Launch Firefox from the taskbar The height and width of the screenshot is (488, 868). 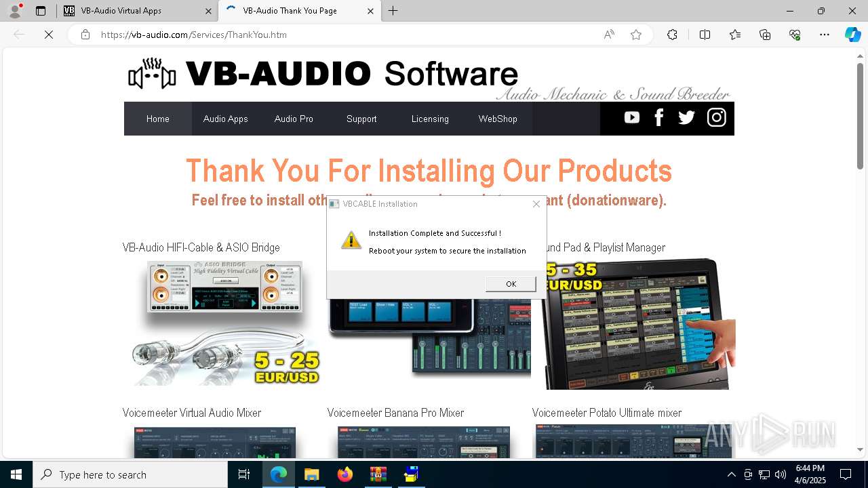pyautogui.click(x=344, y=474)
